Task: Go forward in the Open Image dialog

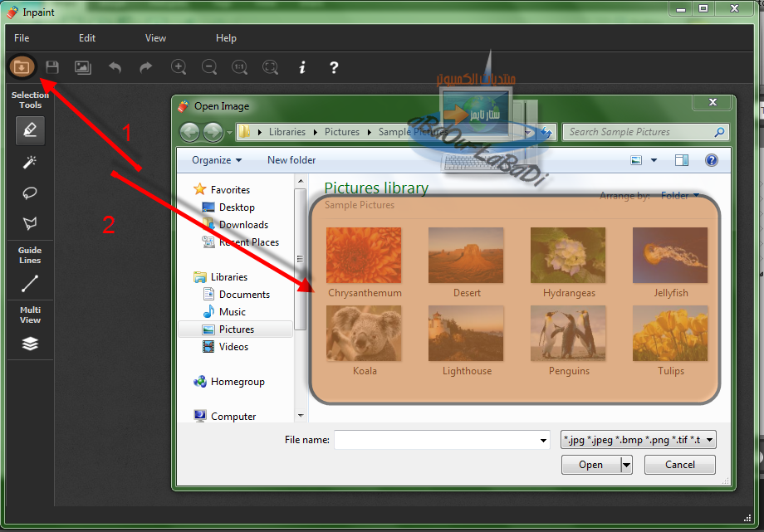Action: [x=213, y=132]
